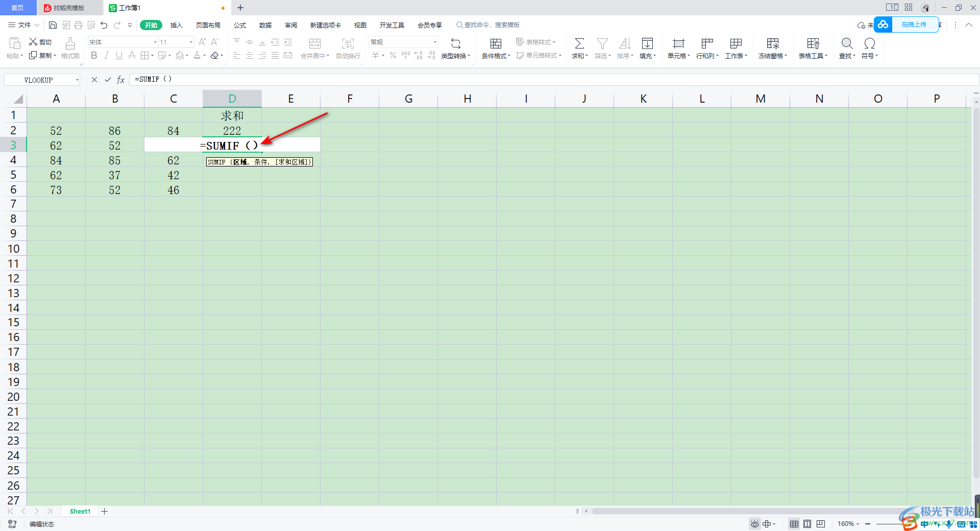Toggle Bold formatting
The height and width of the screenshot is (531, 980).
pyautogui.click(x=94, y=55)
